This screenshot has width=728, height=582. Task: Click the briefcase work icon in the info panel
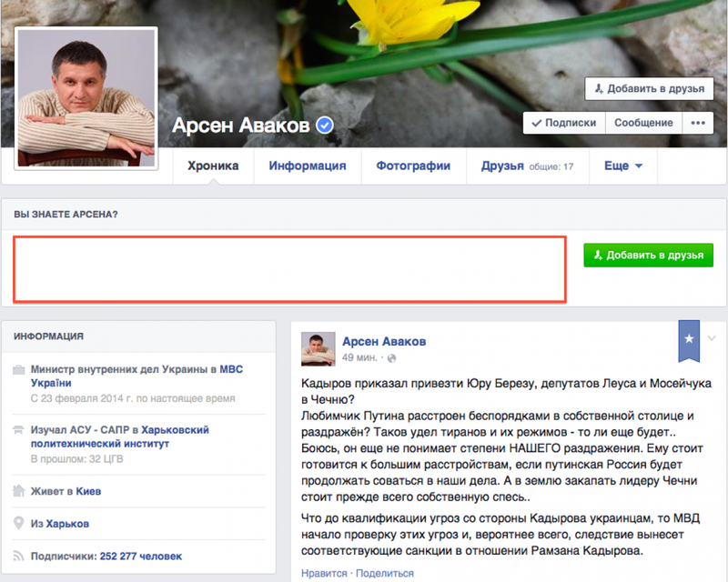20,370
